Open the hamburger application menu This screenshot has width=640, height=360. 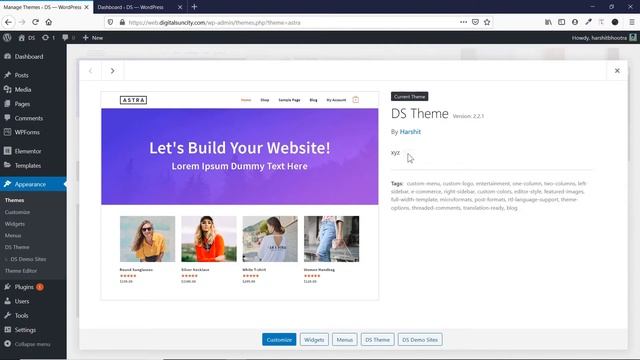[x=632, y=22]
